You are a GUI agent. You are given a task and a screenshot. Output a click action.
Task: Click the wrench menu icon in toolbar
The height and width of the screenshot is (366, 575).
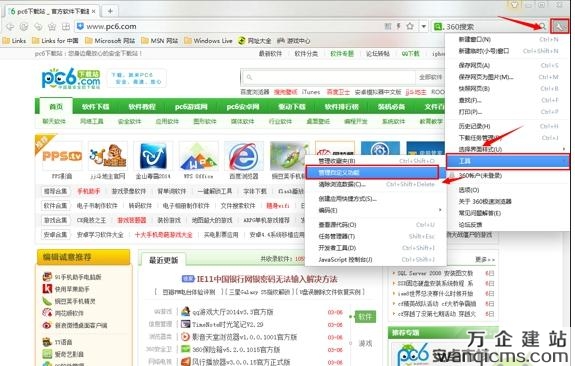pos(560,26)
